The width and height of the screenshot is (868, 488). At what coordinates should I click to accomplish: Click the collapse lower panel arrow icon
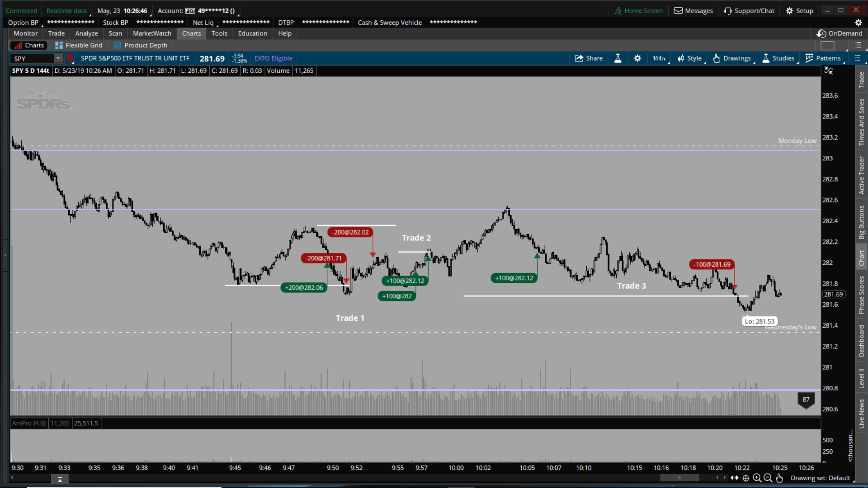pyautogui.click(x=60, y=479)
